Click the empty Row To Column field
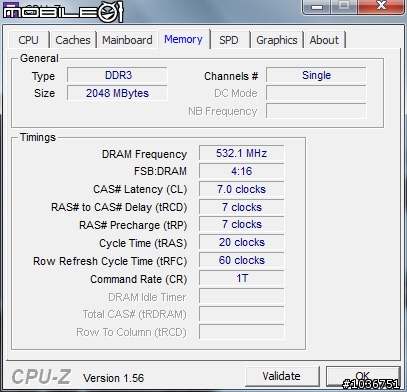This screenshot has height=392, width=407. [242, 332]
